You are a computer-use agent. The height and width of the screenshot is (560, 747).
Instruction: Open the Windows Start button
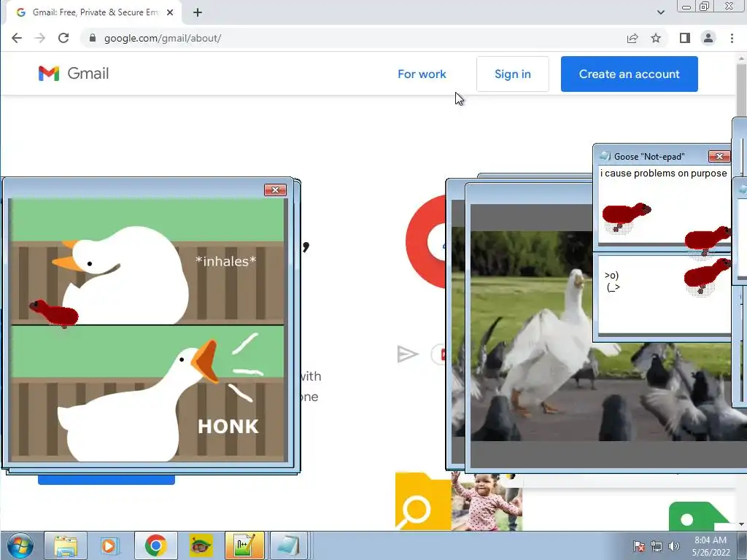point(20,545)
